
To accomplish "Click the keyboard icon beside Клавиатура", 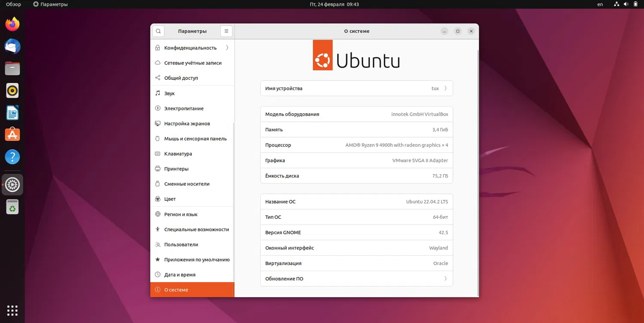I will 158,154.
